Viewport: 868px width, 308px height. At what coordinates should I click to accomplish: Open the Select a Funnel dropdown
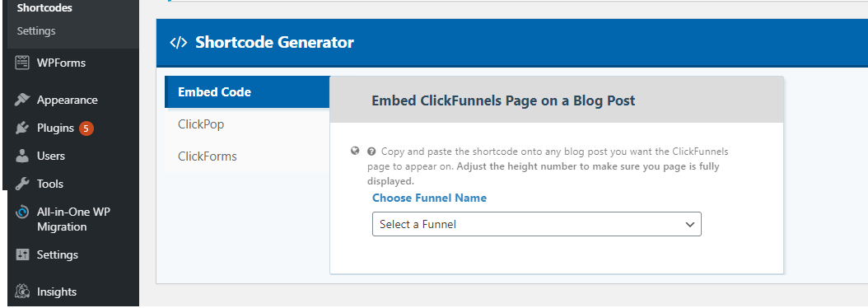[x=536, y=224]
